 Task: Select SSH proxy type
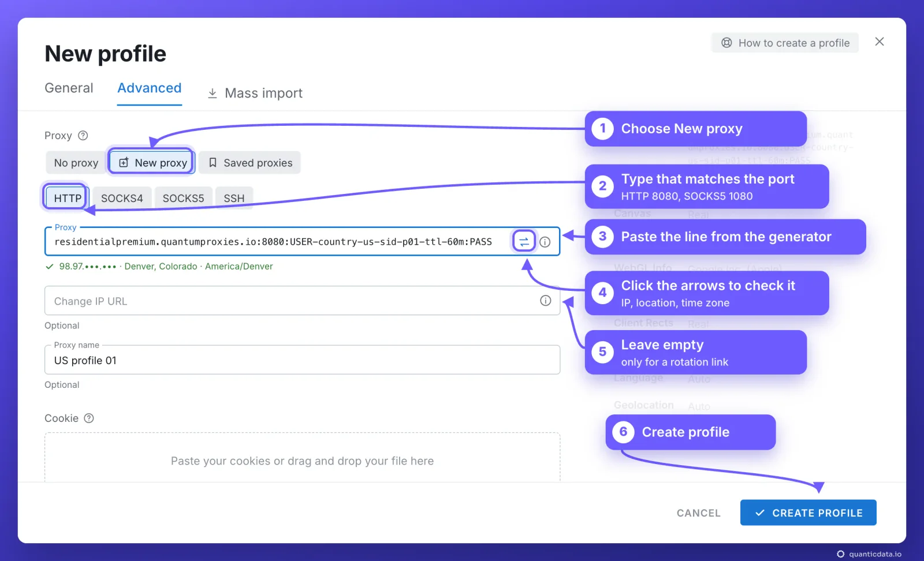(234, 198)
